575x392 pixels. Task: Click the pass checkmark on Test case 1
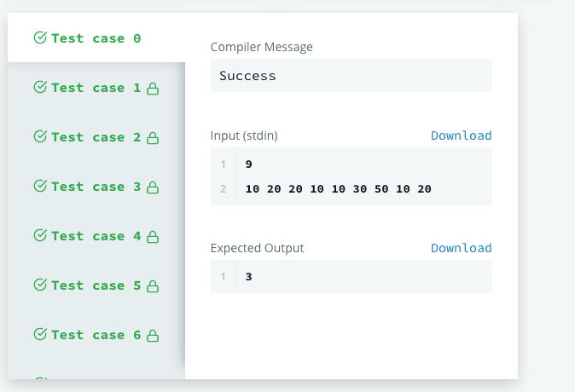[x=39, y=87]
